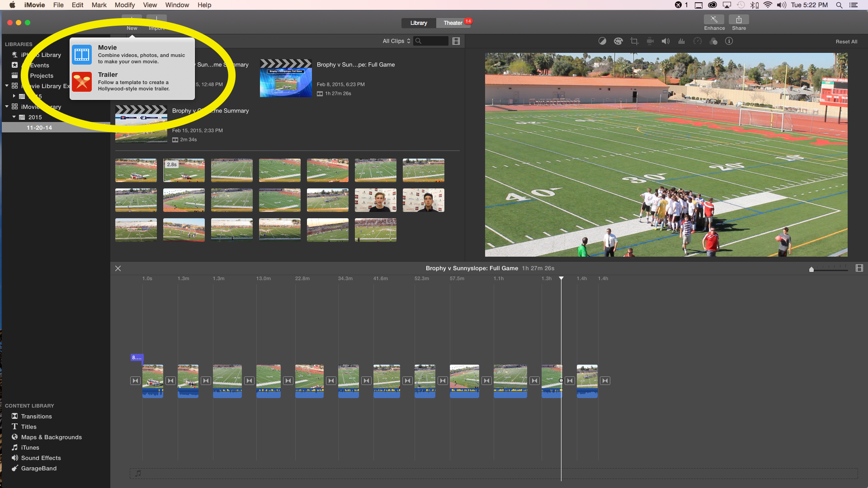Open the Modify menu
The height and width of the screenshot is (488, 868).
(x=125, y=5)
